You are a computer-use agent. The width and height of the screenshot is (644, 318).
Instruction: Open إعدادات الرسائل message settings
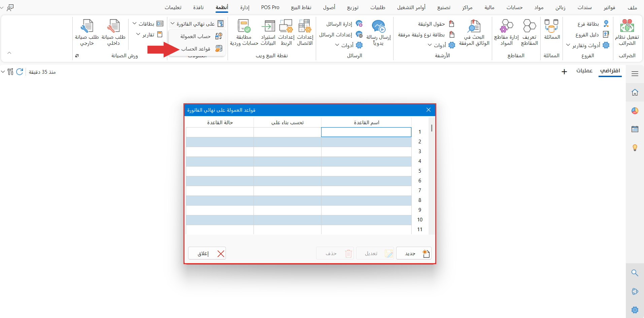(x=341, y=35)
